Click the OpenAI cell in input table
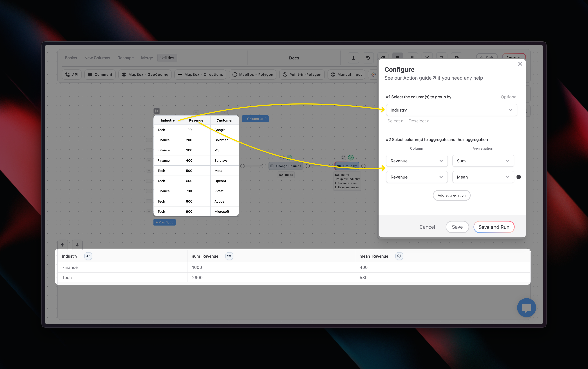 coord(224,181)
